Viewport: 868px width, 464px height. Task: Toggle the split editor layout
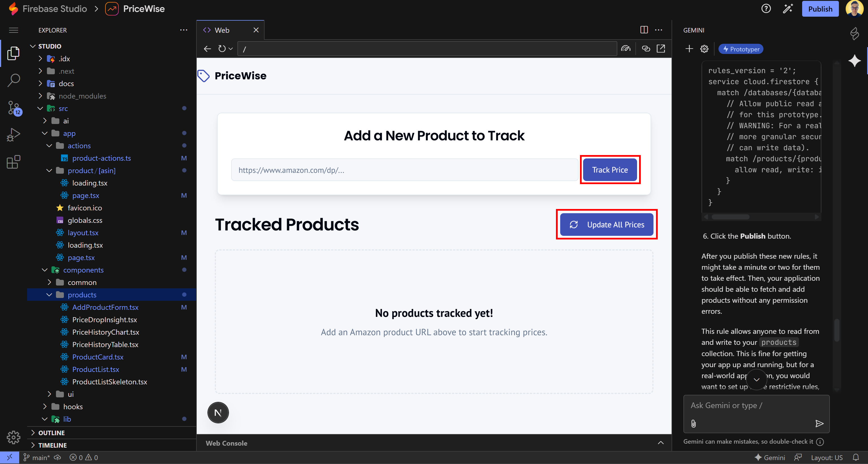click(x=644, y=30)
